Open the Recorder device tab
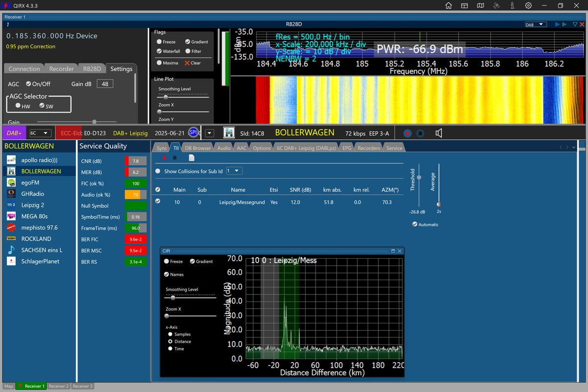Viewport: 588px width, 392px height. [x=62, y=69]
